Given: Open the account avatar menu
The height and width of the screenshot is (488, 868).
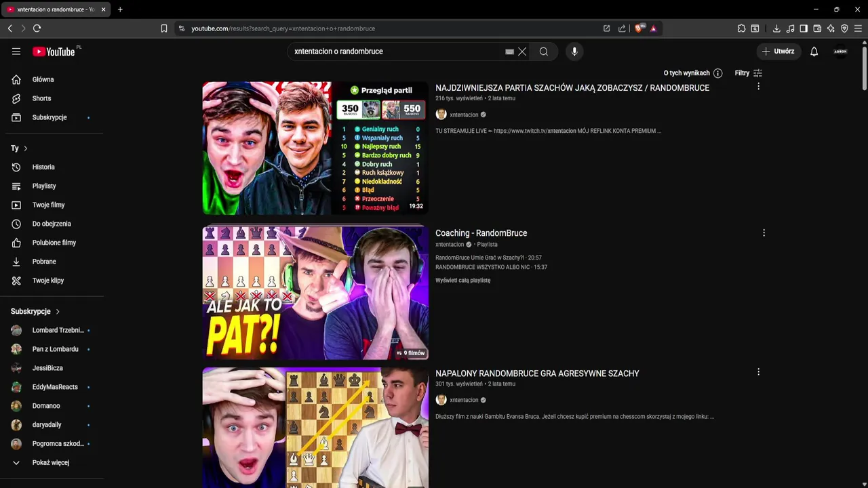Looking at the screenshot, I should coord(840,52).
